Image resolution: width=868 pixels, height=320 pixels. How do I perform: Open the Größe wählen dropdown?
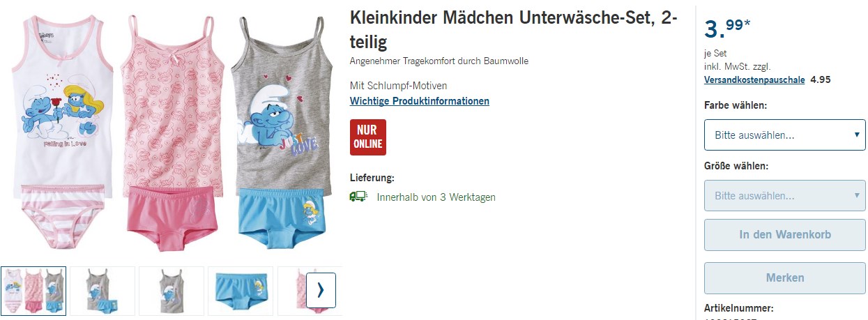785,196
